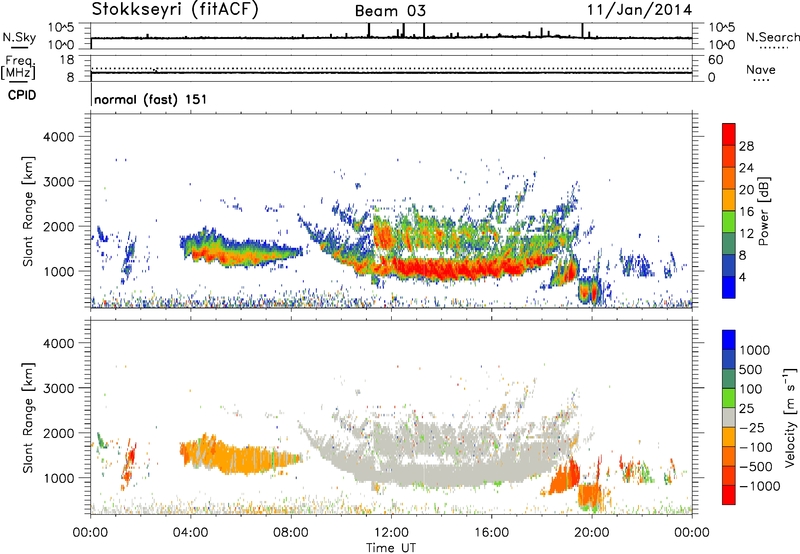Image resolution: width=800 pixels, height=554 pixels.
Task: Click the tall noise spike near 11:00 in N.Sky plot
Action: (x=368, y=30)
